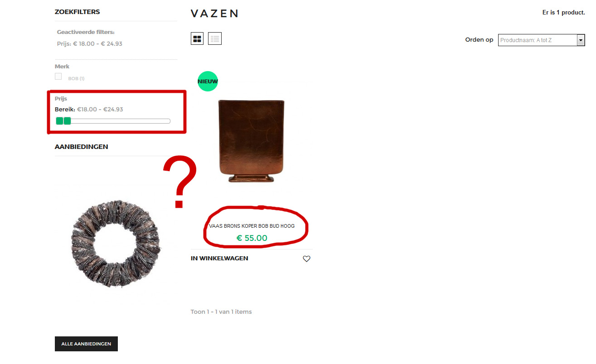This screenshot has height=364, width=596.
Task: Click the sort dropdown arrow button
Action: [581, 40]
